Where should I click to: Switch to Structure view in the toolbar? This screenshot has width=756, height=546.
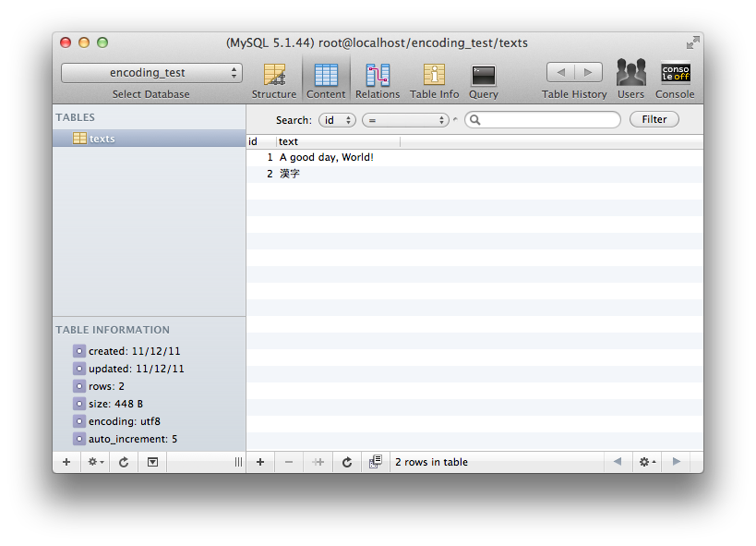coord(273,79)
